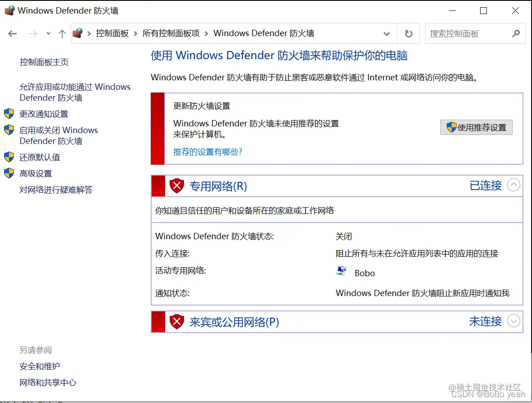This screenshot has width=532, height=403.
Task: Click 未连接 status text
Action: pos(486,321)
